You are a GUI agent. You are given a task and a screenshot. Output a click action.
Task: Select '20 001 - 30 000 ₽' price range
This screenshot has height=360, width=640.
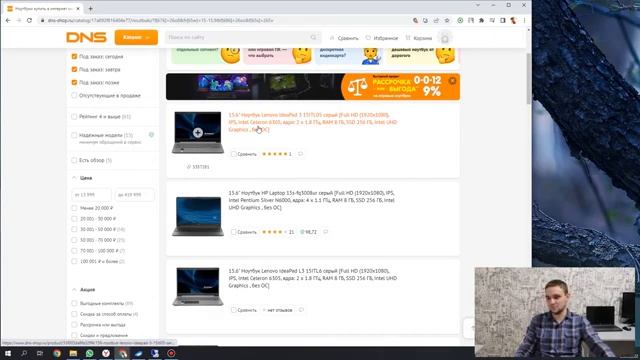(x=74, y=219)
